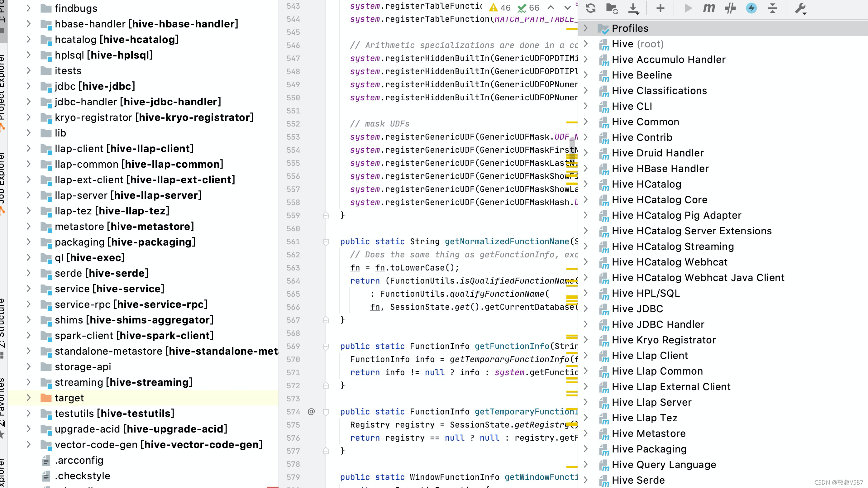Click Execute Maven Goal 'm' icon

click(x=708, y=8)
